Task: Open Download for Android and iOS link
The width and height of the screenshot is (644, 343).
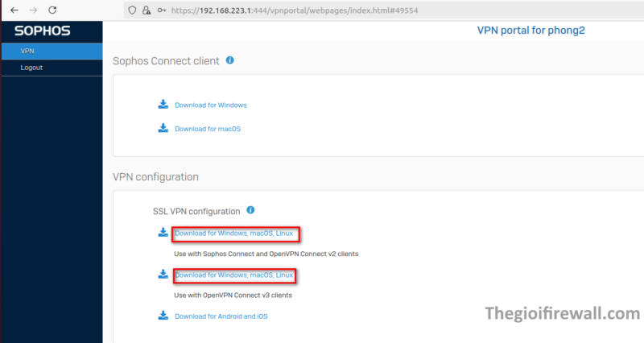Action: [x=221, y=316]
